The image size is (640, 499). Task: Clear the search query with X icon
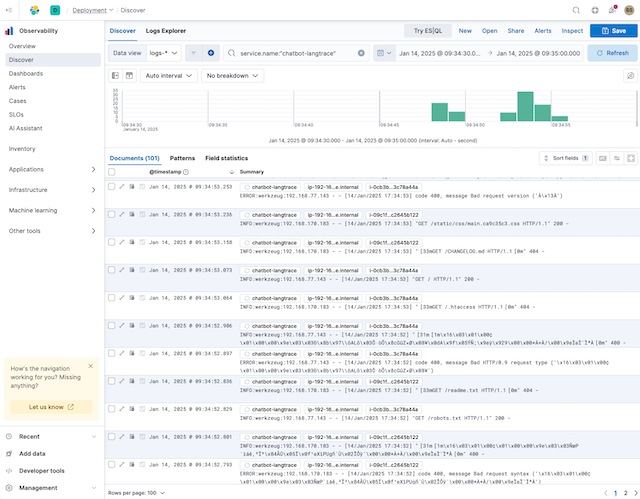pos(361,52)
